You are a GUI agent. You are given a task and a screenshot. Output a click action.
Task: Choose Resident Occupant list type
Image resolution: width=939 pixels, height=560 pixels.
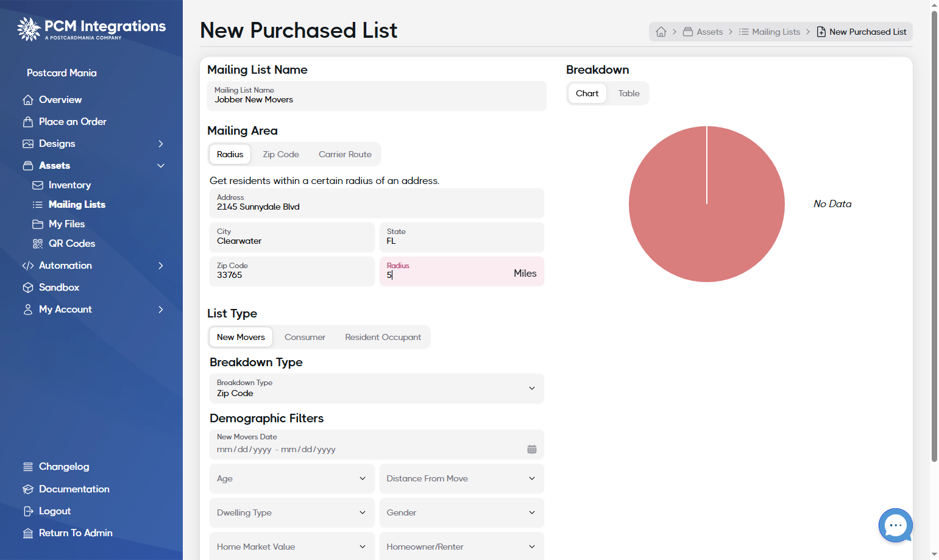(383, 337)
